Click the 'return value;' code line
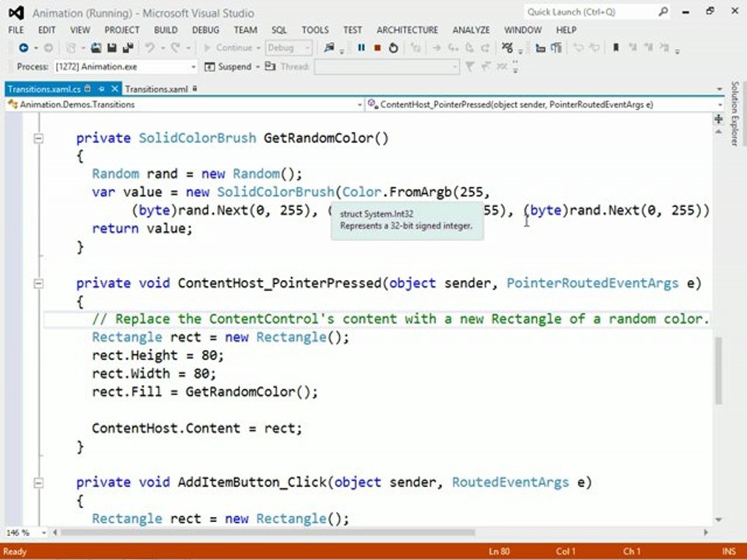The image size is (747, 560). pyautogui.click(x=142, y=229)
